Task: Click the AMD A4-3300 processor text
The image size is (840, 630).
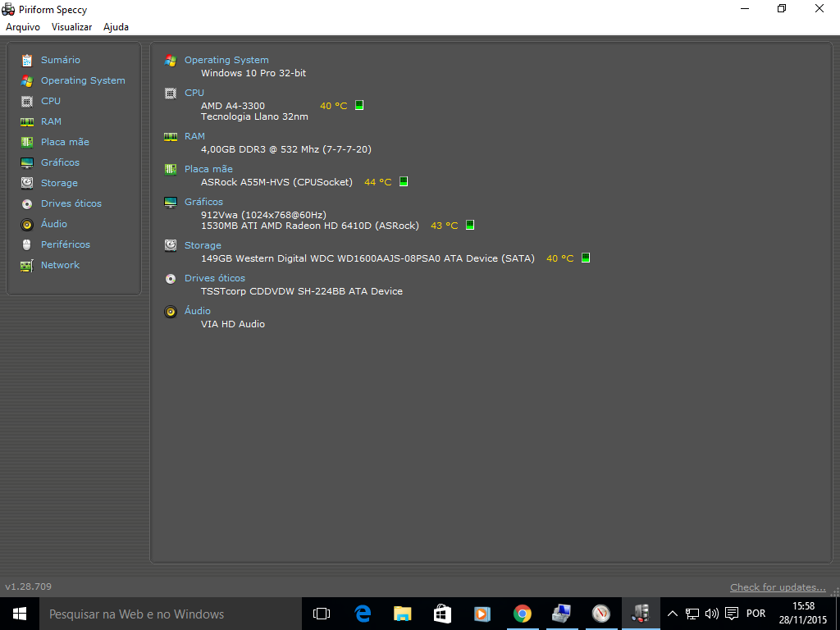Action: click(x=233, y=106)
